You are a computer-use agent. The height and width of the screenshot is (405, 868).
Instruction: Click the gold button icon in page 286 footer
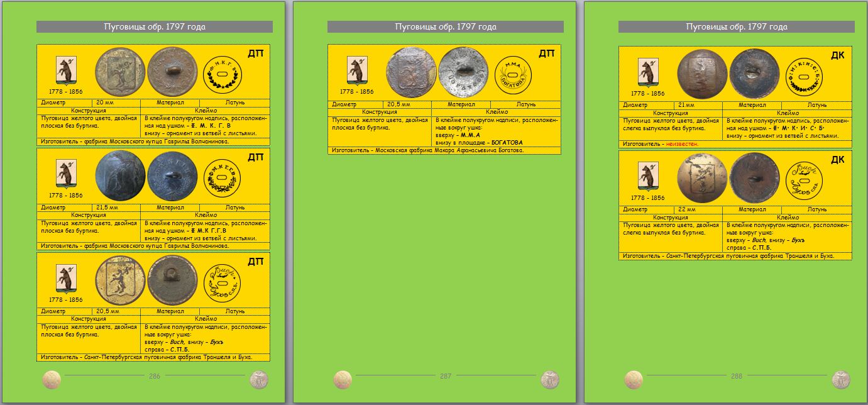pyautogui.click(x=52, y=380)
